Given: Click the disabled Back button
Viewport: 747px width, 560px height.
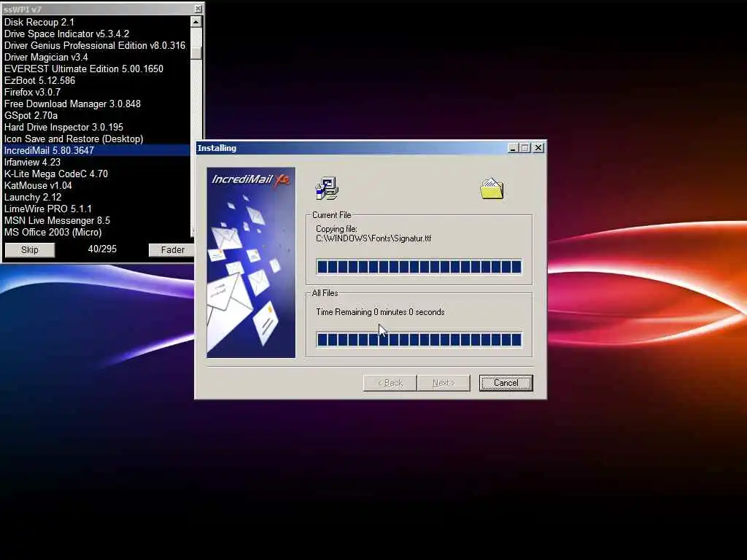Looking at the screenshot, I should pyautogui.click(x=390, y=383).
